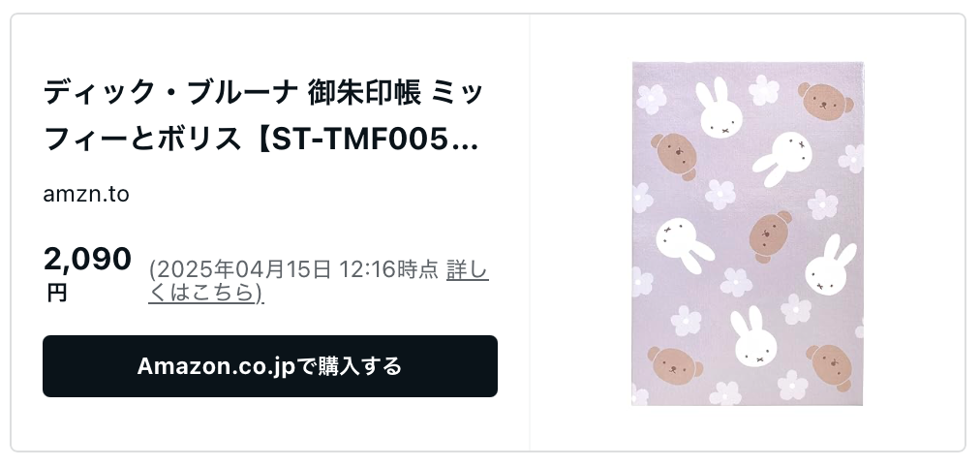Click the amzn.to domain text

pyautogui.click(x=86, y=195)
